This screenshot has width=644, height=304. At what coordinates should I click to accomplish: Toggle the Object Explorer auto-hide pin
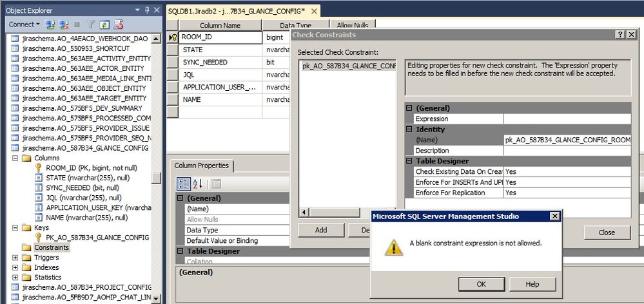point(147,10)
